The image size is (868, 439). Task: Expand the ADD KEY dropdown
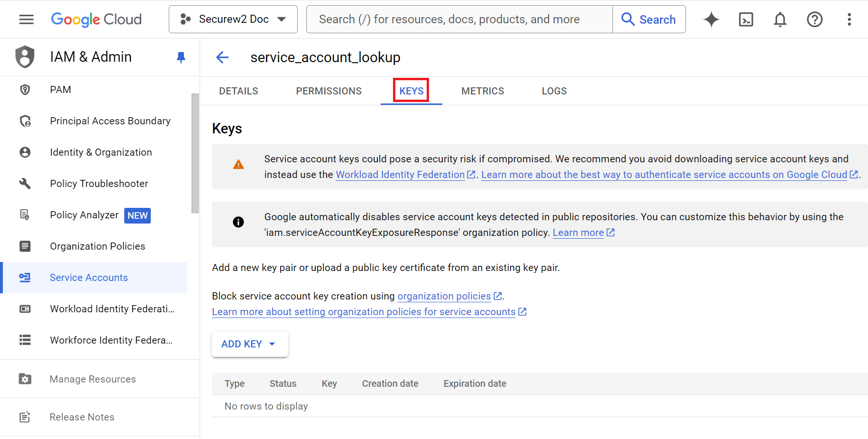[x=249, y=344]
